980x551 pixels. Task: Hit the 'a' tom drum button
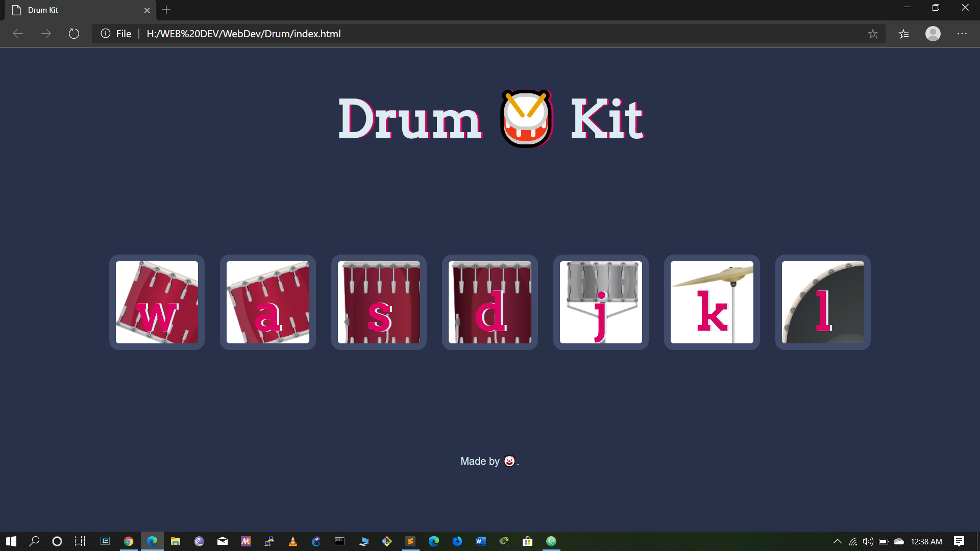point(267,302)
